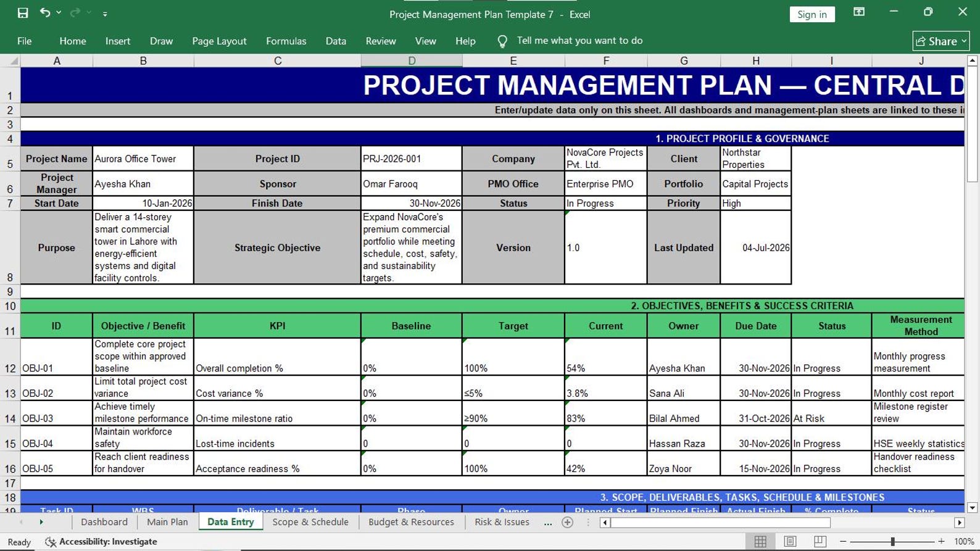Image resolution: width=980 pixels, height=551 pixels.
Task: Select cell with Aurora Office Tower
Action: coord(143,159)
